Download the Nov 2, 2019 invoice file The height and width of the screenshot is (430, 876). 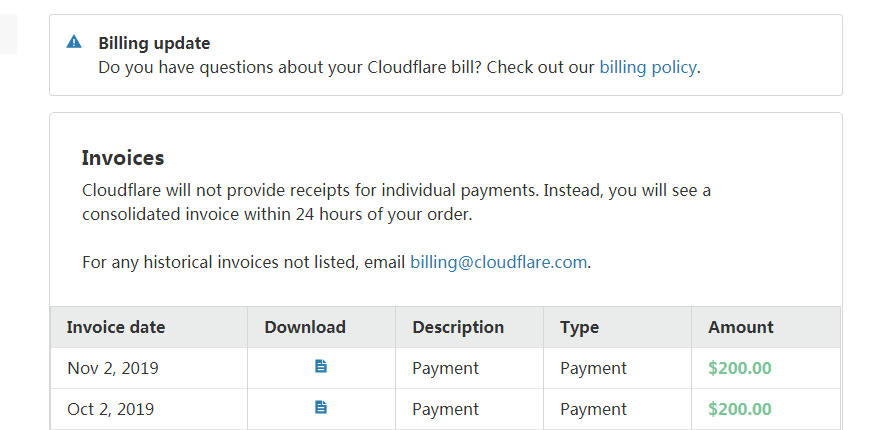click(x=321, y=367)
